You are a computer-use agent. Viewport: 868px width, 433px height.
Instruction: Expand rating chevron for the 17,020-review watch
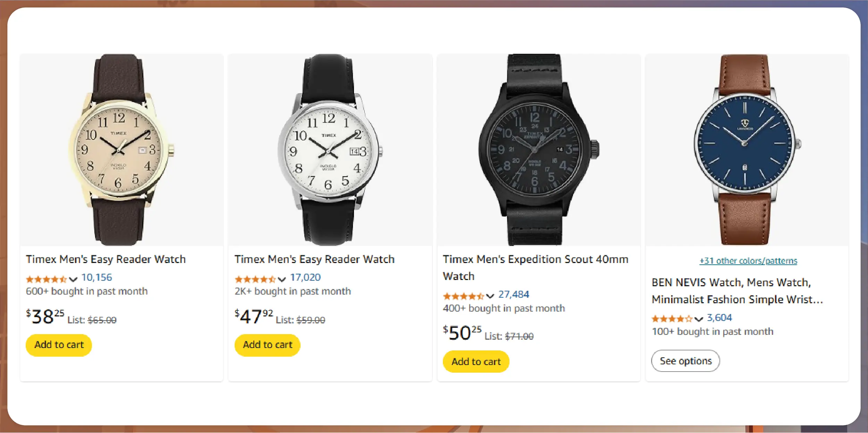pyautogui.click(x=281, y=279)
